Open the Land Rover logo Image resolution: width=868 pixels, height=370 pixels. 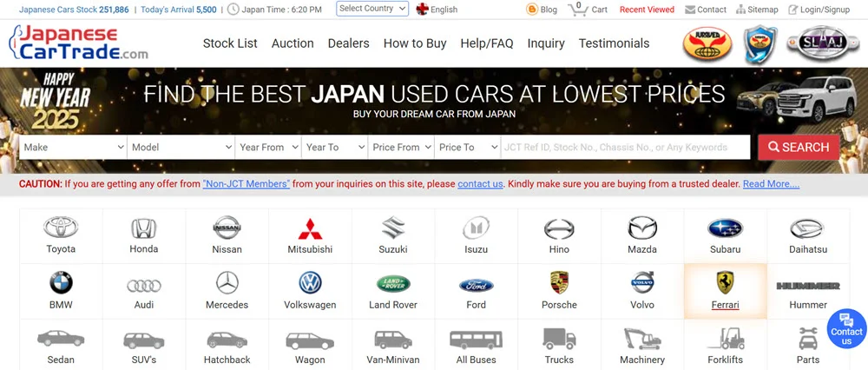pos(393,284)
